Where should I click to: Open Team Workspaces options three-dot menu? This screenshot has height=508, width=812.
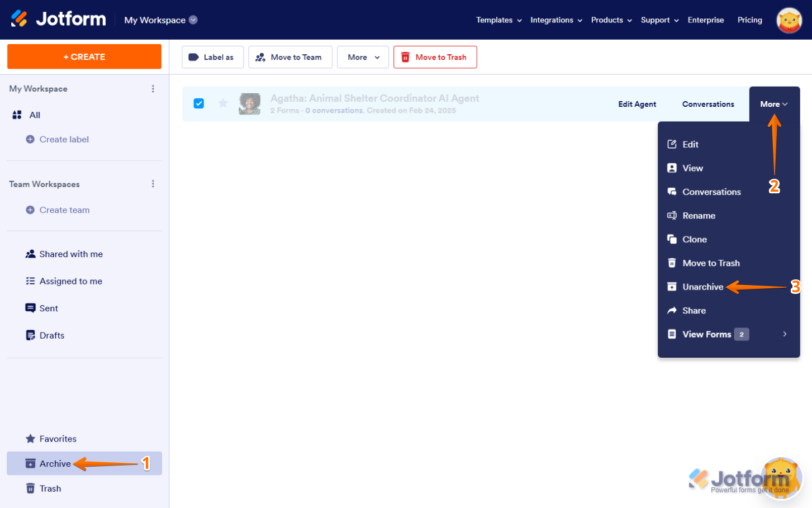point(153,184)
